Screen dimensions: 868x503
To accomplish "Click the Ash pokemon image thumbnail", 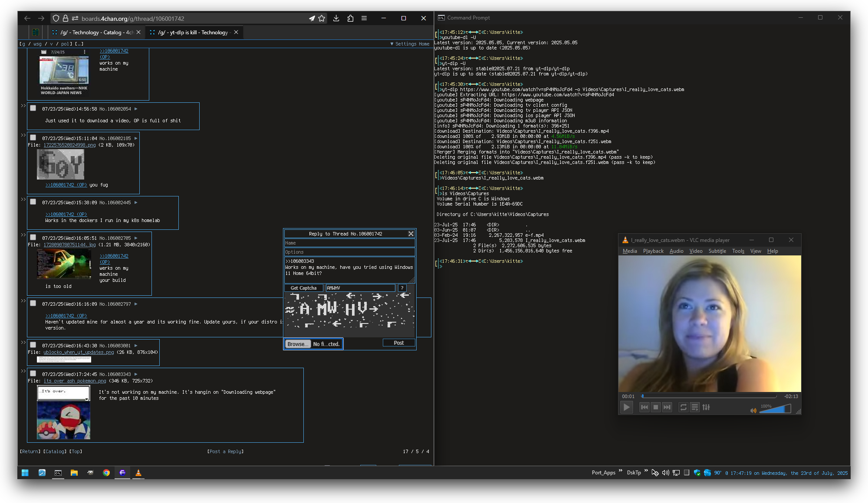I will [x=64, y=412].
